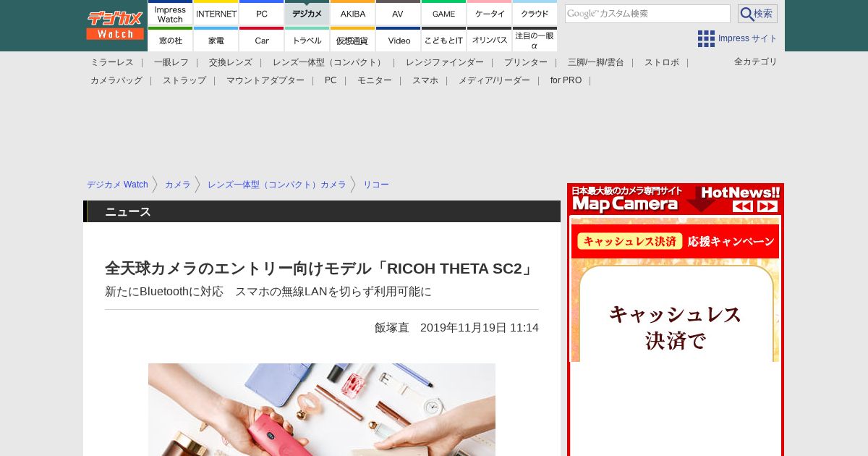Open the ストロボ category
The height and width of the screenshot is (456, 868).
click(x=662, y=62)
